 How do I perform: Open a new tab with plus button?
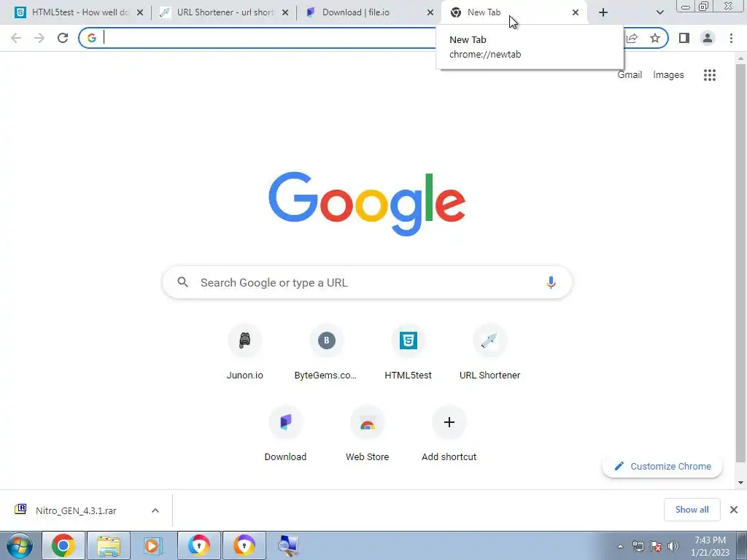pos(603,12)
